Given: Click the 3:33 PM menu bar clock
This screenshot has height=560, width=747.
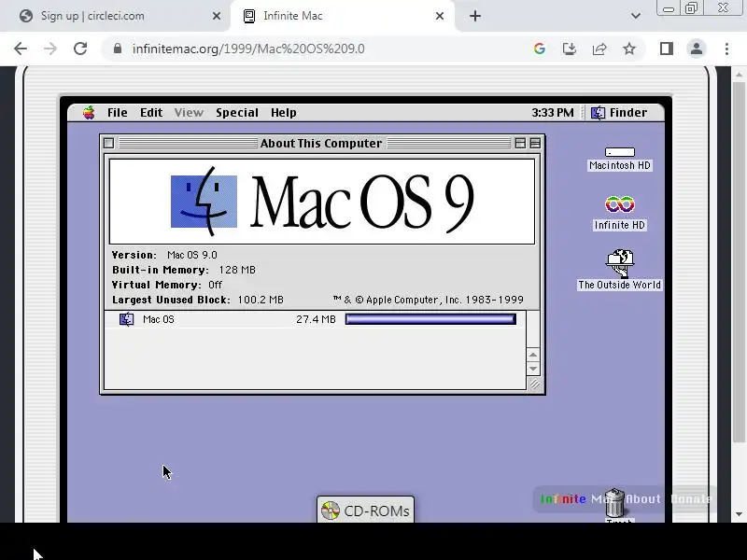Looking at the screenshot, I should 552,113.
